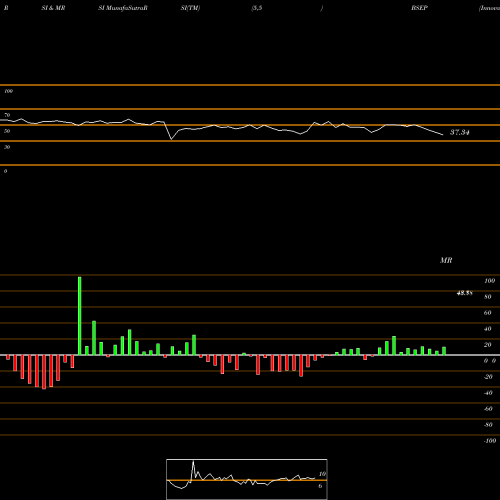Click the MR axis label -20
This screenshot has width=500, height=500.
coord(488,377)
